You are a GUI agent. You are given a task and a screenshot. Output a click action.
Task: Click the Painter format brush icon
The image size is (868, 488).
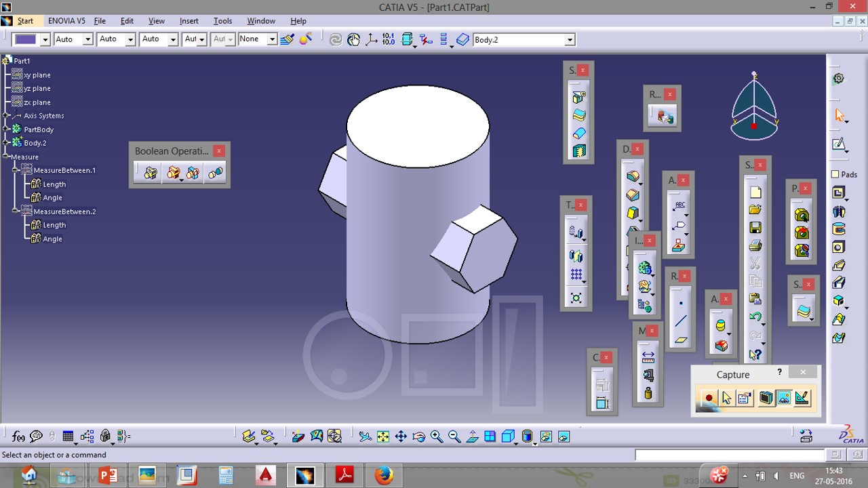pos(287,39)
